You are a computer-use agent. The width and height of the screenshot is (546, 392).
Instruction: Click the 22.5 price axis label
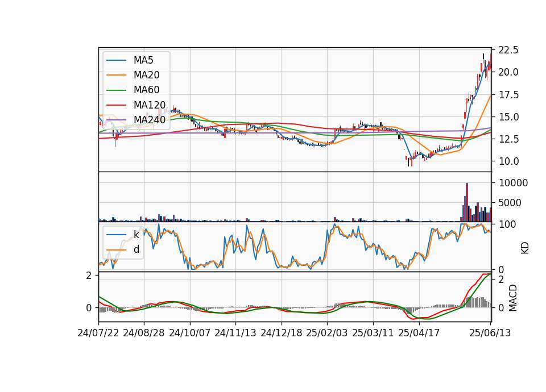click(508, 50)
